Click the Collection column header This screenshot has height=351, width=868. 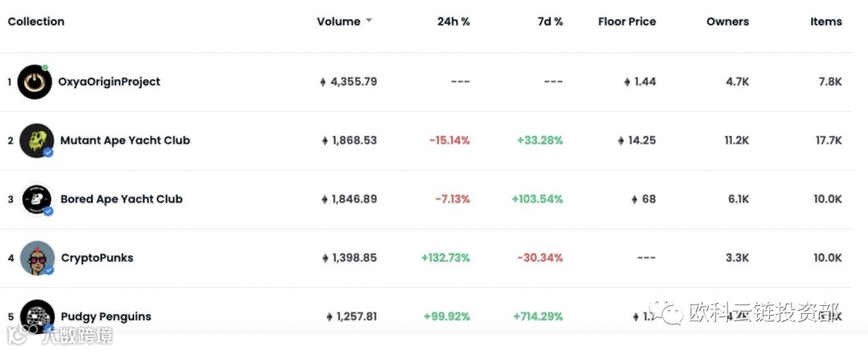tap(36, 22)
